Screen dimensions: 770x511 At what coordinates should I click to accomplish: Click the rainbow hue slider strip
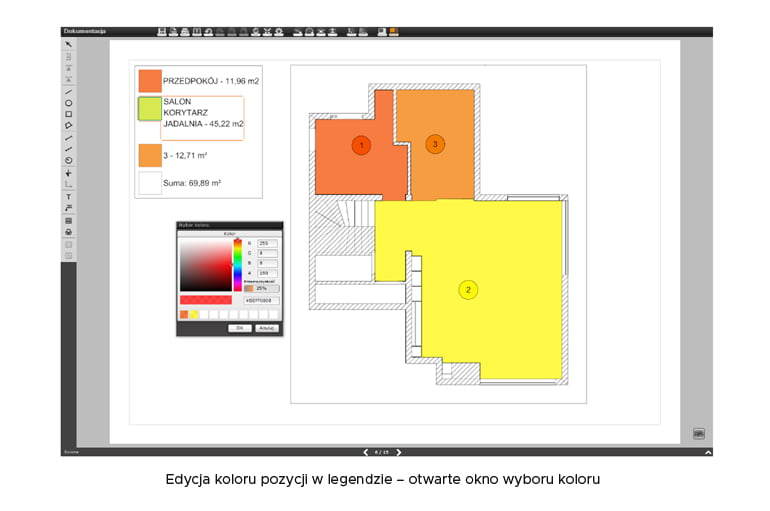click(x=238, y=265)
